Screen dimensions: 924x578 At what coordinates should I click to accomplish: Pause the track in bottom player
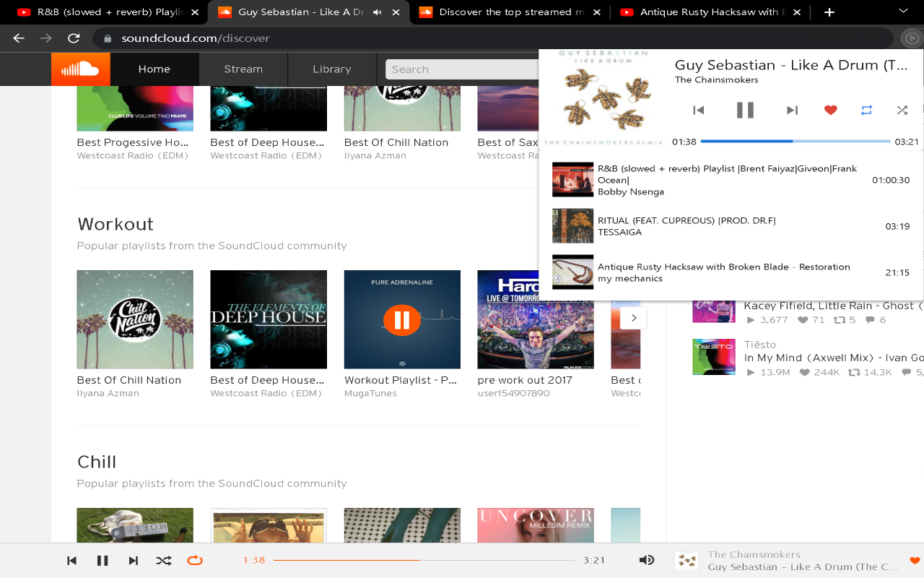click(103, 561)
